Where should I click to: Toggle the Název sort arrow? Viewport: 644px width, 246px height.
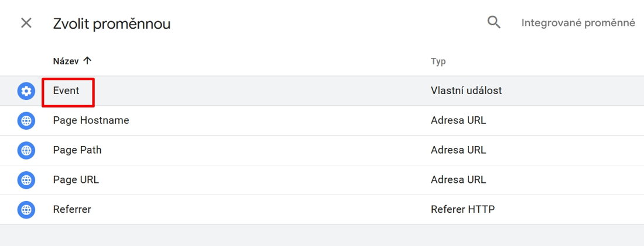(x=87, y=61)
